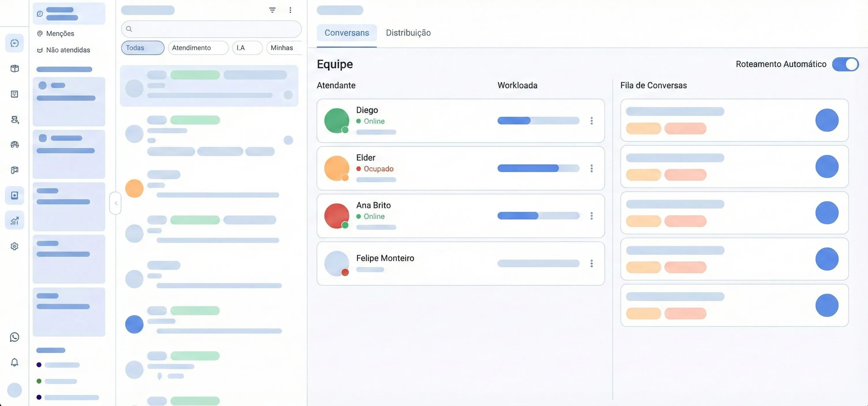Open the analytics chart icon in sidebar
868x406 pixels.
[x=14, y=221]
